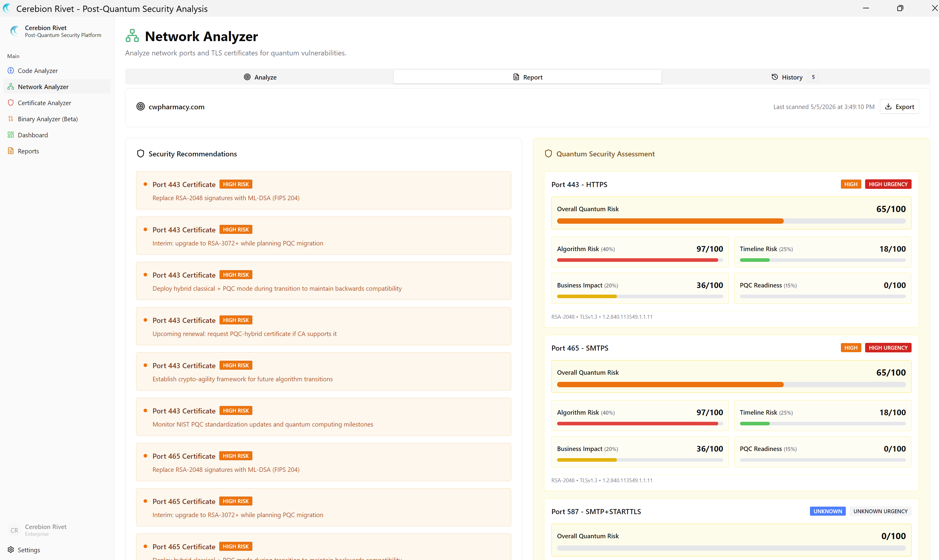Image resolution: width=939 pixels, height=560 pixels.
Task: Click the Settings gear icon
Action: (10, 550)
